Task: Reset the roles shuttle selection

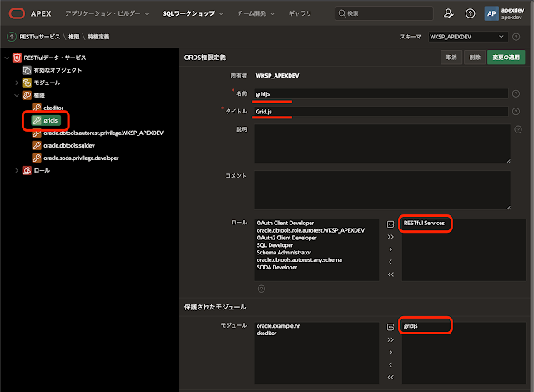Action: click(390, 224)
